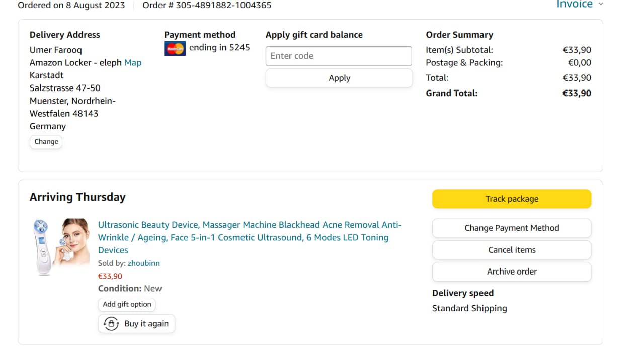Apply the gift card code
This screenshot has height=362, width=644.
tap(339, 78)
